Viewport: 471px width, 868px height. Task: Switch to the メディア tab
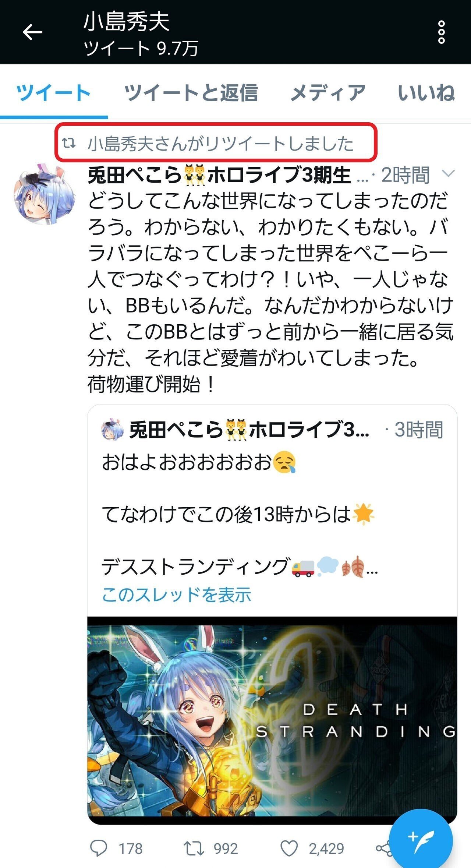(x=328, y=92)
